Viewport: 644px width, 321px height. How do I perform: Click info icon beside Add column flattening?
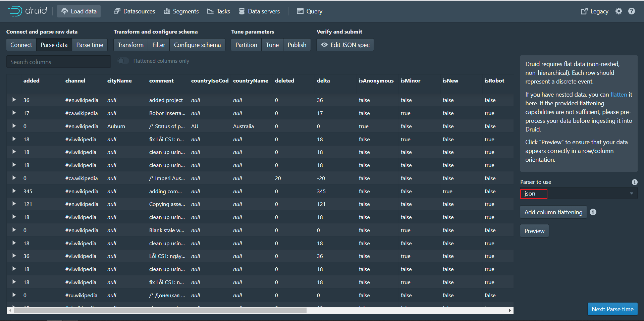coord(593,212)
